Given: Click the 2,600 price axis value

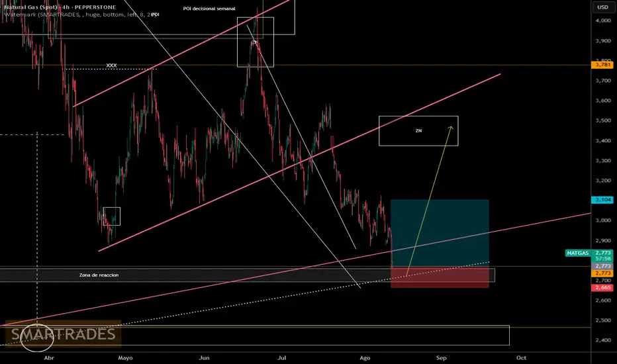Looking at the screenshot, I should coord(603,300).
